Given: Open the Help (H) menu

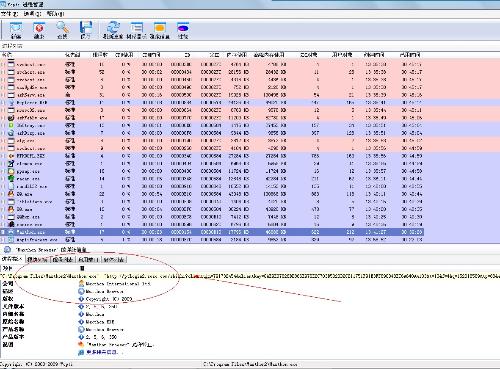Looking at the screenshot, I should coord(55,14).
